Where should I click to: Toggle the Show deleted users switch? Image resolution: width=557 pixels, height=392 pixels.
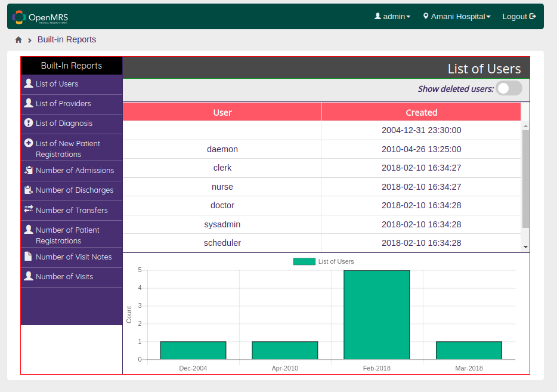coord(509,88)
